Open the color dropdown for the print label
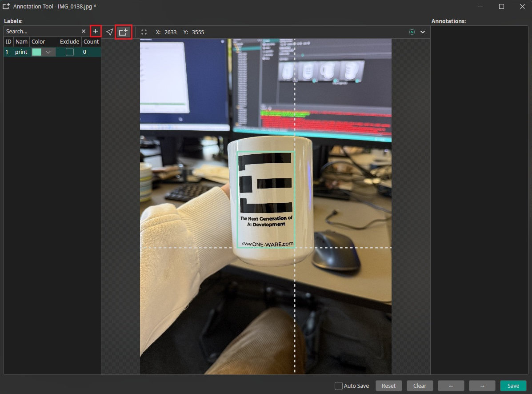Screen dimensions: 532x394 pyautogui.click(x=48, y=52)
